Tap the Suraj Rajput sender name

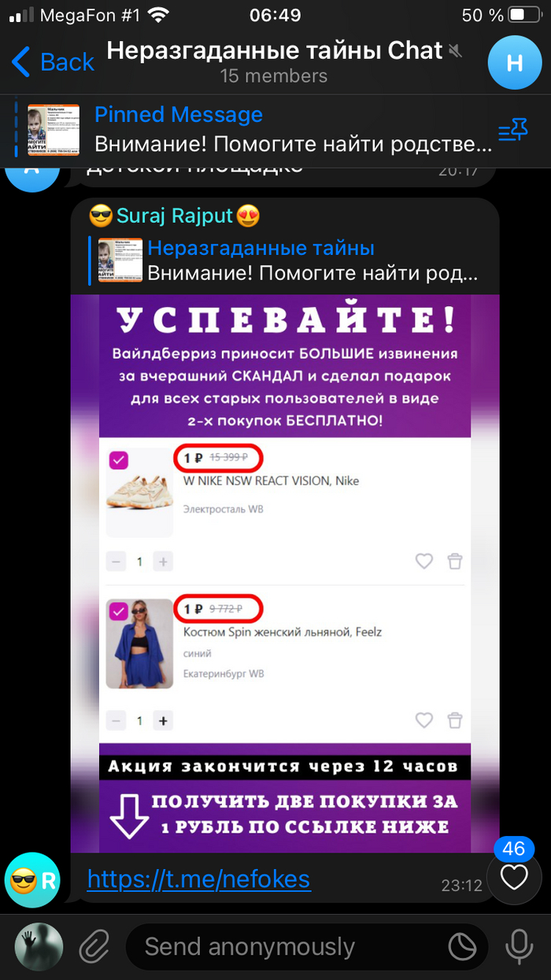175,215
